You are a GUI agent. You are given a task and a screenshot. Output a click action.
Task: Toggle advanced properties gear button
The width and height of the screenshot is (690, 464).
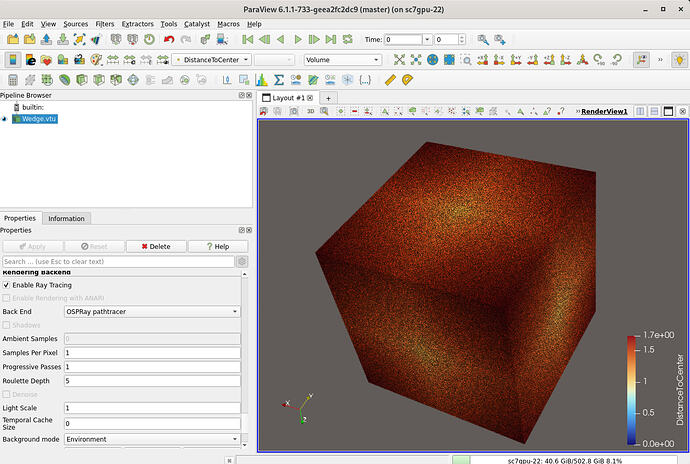coord(242,261)
